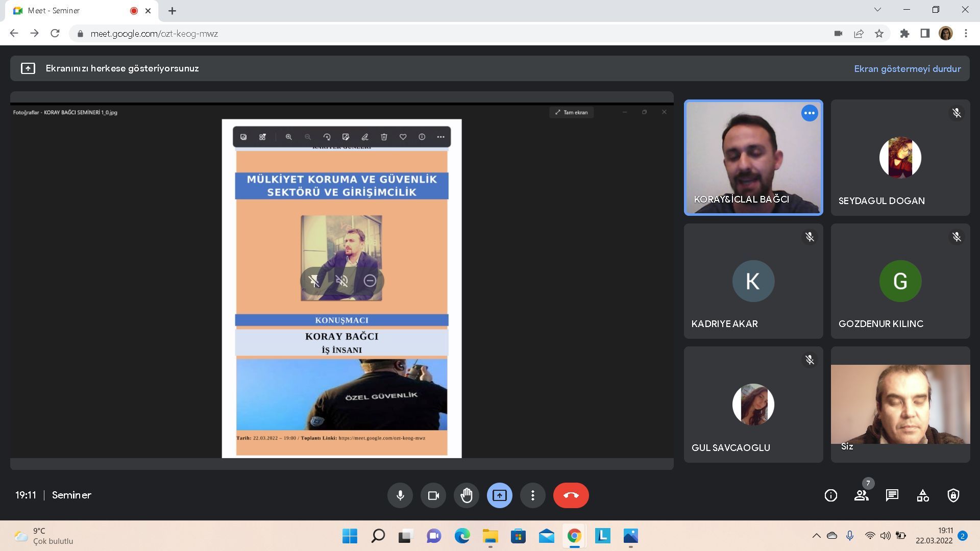Open a new browser tab
Image resolution: width=980 pixels, height=551 pixels.
click(x=172, y=11)
